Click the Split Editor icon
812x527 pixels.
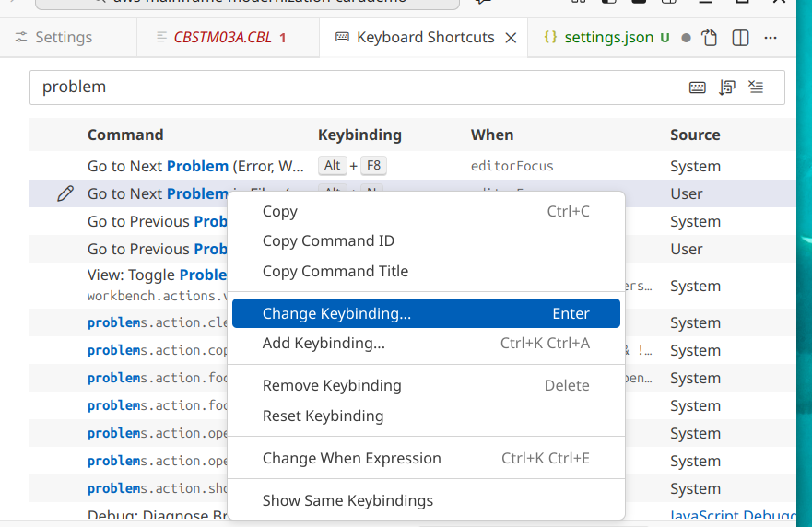(740, 38)
